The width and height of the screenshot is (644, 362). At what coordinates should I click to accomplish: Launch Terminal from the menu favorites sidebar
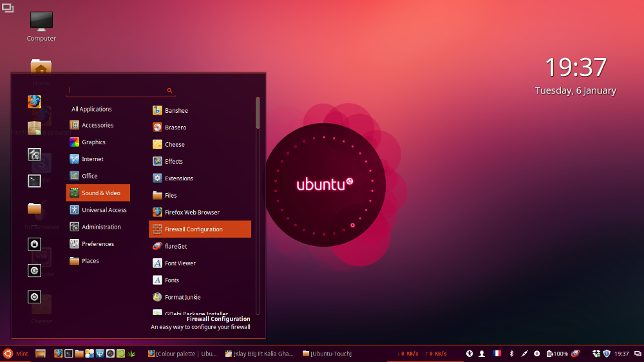35,181
